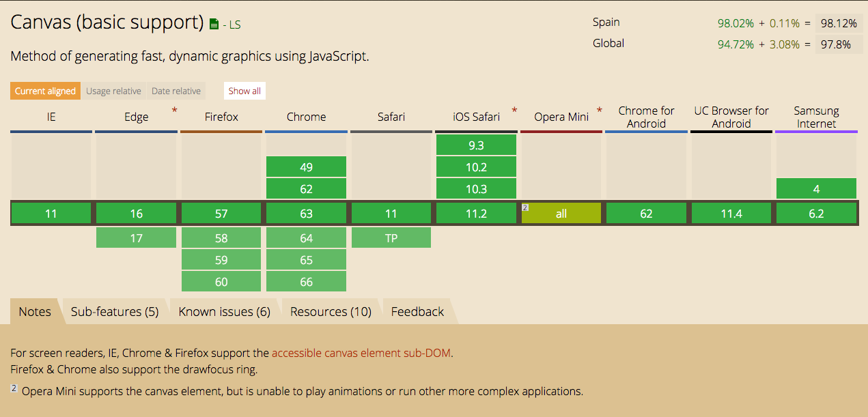The height and width of the screenshot is (417, 868).
Task: Click the Safari browser column header
Action: click(391, 117)
